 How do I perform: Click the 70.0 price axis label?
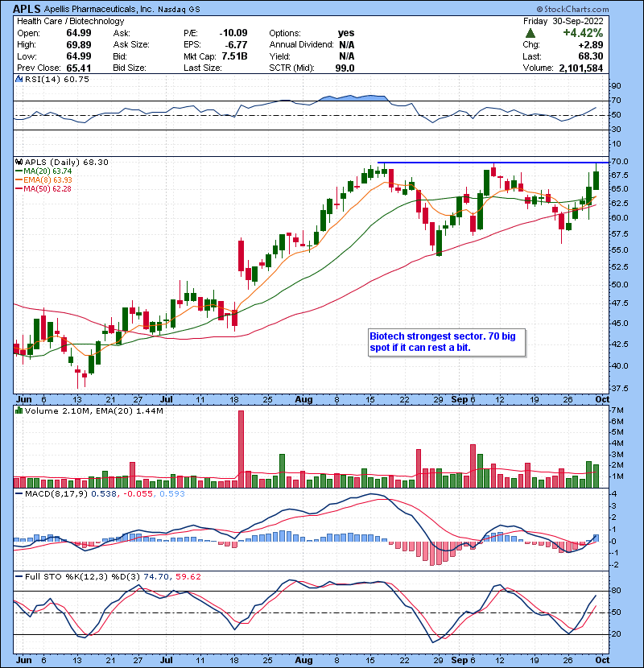[619, 162]
